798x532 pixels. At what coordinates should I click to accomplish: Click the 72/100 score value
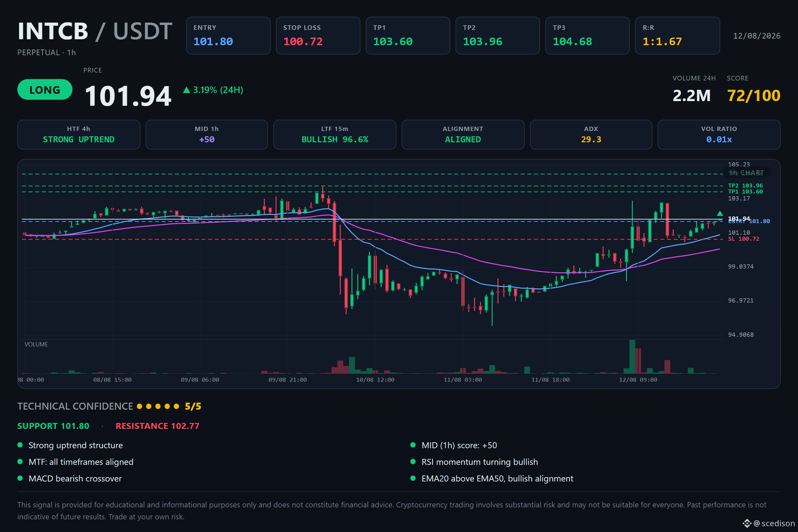(753, 96)
